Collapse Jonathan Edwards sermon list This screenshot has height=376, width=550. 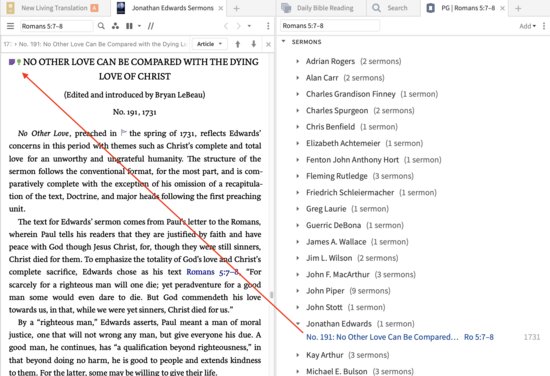(x=297, y=323)
